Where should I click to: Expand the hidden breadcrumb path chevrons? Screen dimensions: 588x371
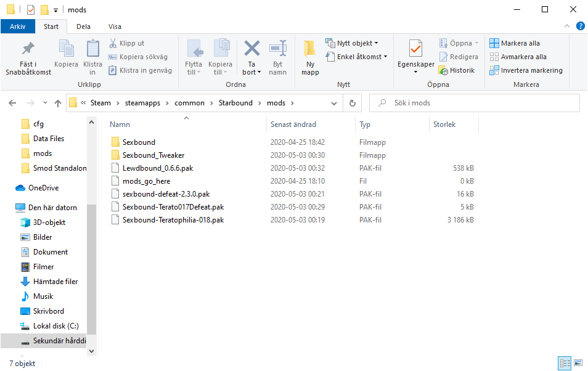(x=83, y=103)
